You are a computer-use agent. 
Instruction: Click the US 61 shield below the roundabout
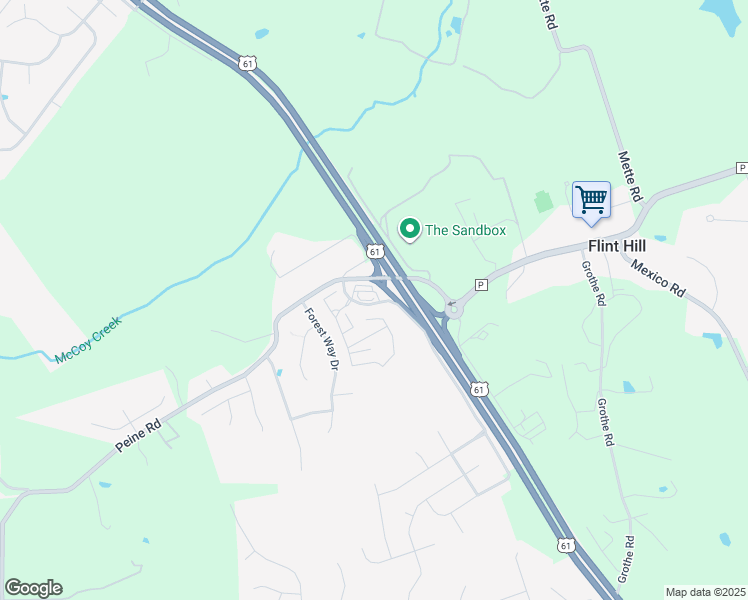[x=479, y=390]
